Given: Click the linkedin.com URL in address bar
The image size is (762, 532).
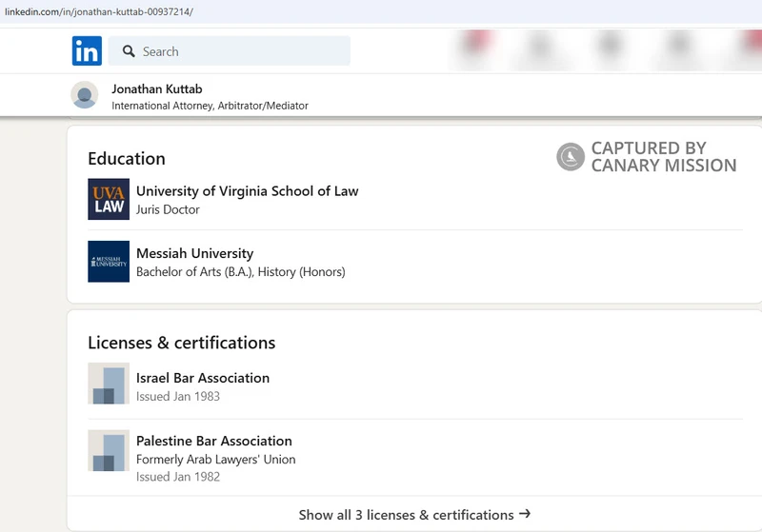Looking at the screenshot, I should click(x=99, y=11).
